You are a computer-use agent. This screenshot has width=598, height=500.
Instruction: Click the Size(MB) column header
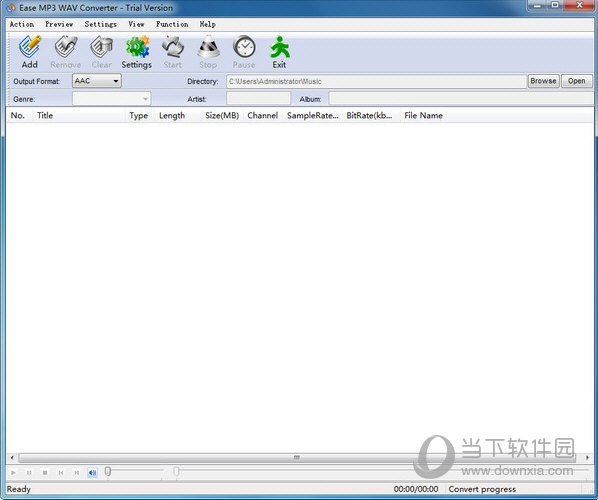(222, 116)
